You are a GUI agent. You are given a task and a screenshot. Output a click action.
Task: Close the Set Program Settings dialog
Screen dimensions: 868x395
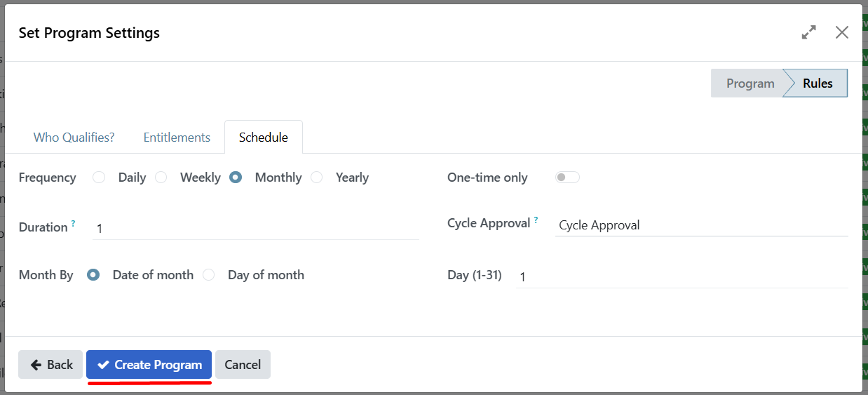[x=842, y=32]
